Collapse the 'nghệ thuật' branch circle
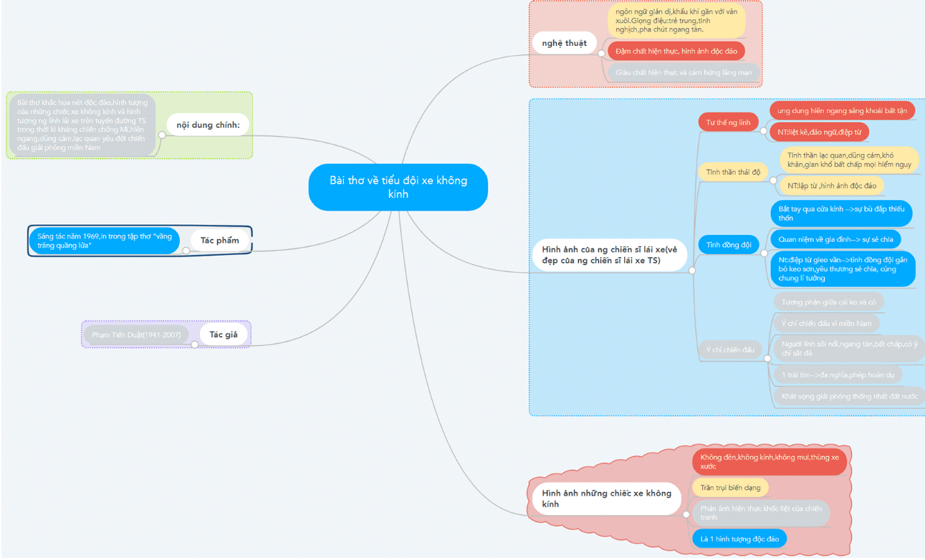 tap(600, 53)
